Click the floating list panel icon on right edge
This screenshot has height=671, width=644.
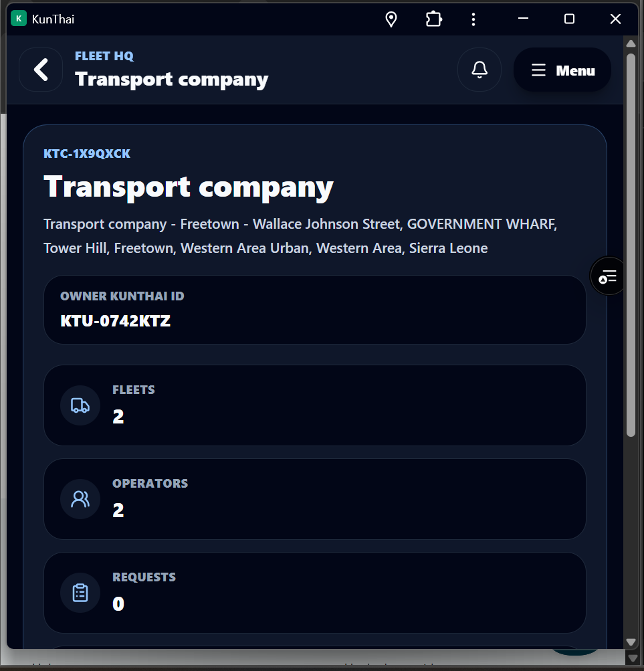point(607,276)
